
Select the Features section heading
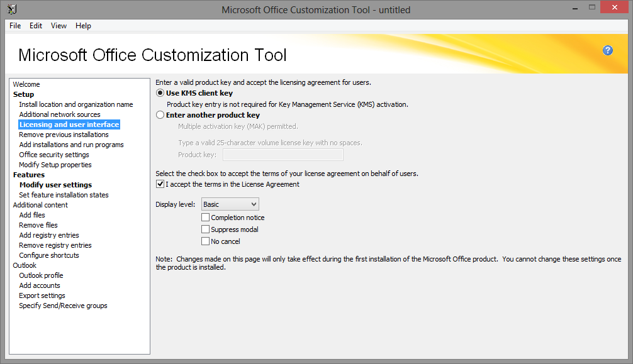[x=29, y=175]
